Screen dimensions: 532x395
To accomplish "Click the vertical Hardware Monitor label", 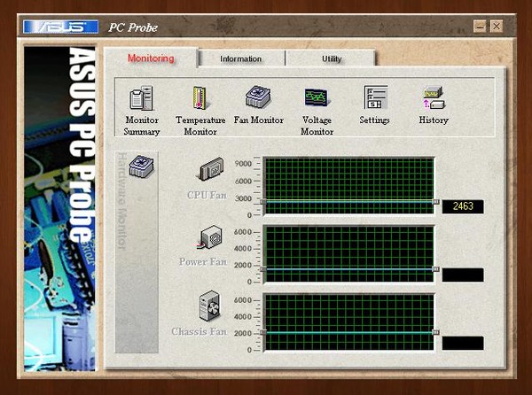I will click(121, 201).
